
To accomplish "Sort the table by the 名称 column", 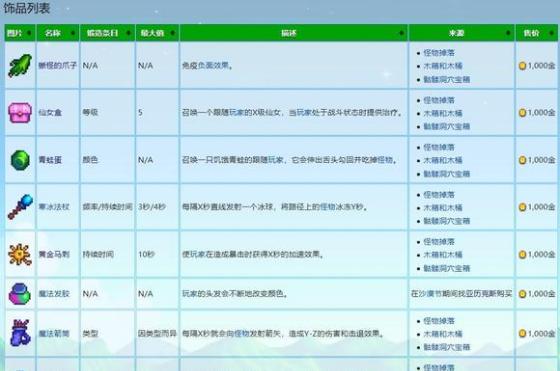I will point(58,33).
